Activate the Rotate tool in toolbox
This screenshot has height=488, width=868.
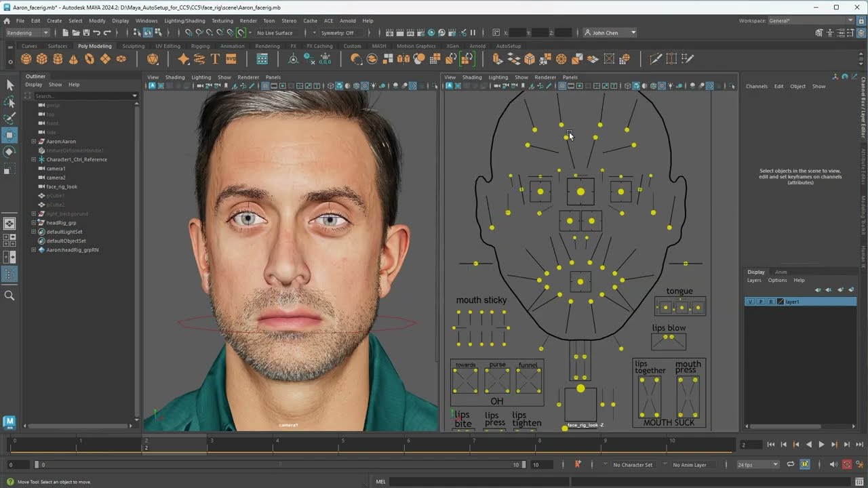point(9,152)
